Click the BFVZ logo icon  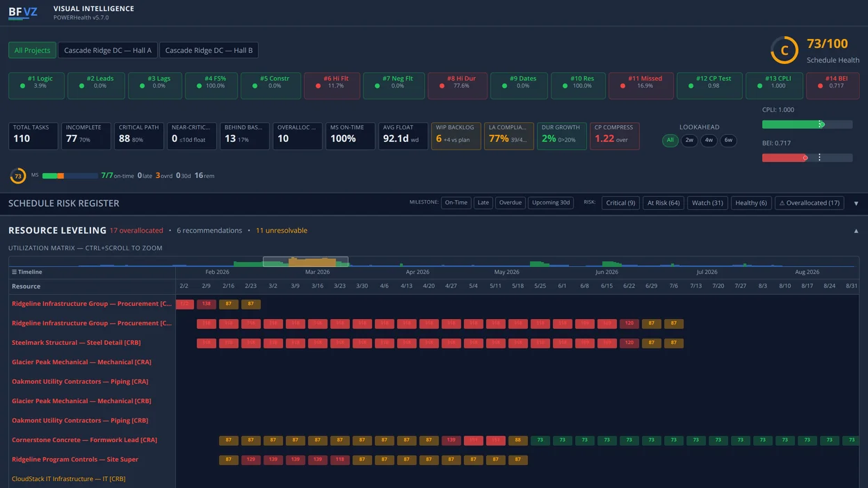(23, 13)
